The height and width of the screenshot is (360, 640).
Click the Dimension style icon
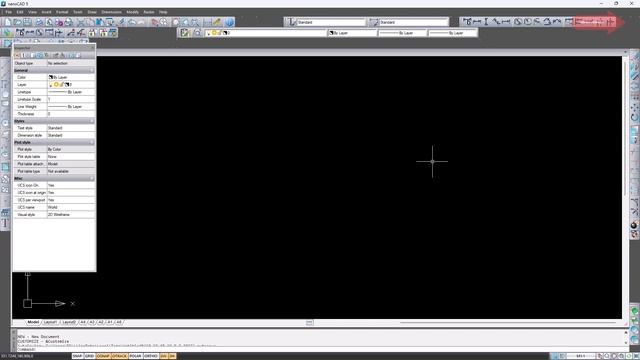[374, 22]
